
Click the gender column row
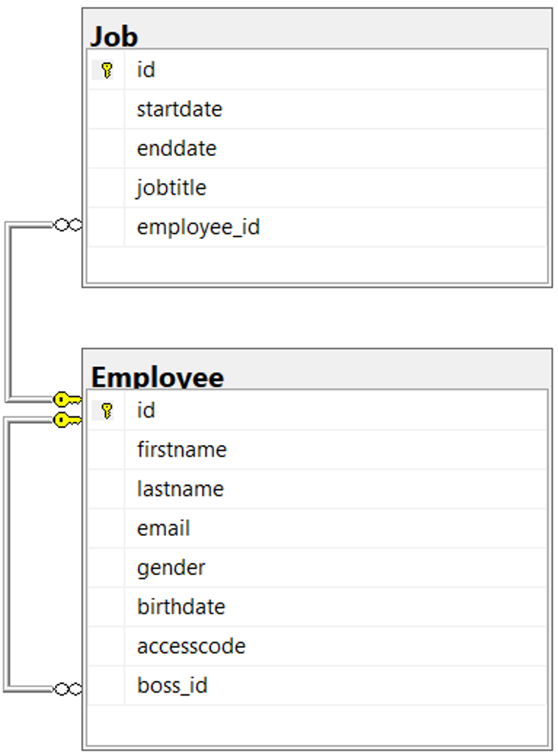[171, 568]
